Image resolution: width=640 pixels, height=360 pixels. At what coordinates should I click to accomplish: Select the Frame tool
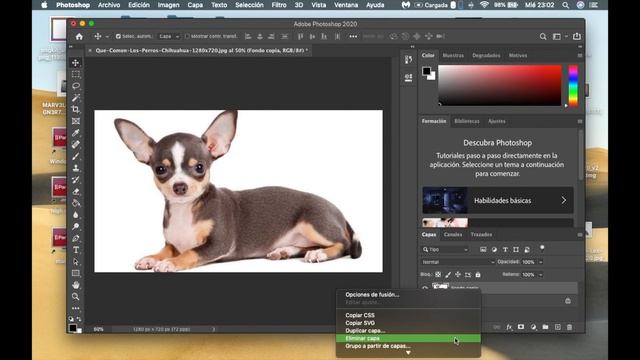tap(76, 121)
